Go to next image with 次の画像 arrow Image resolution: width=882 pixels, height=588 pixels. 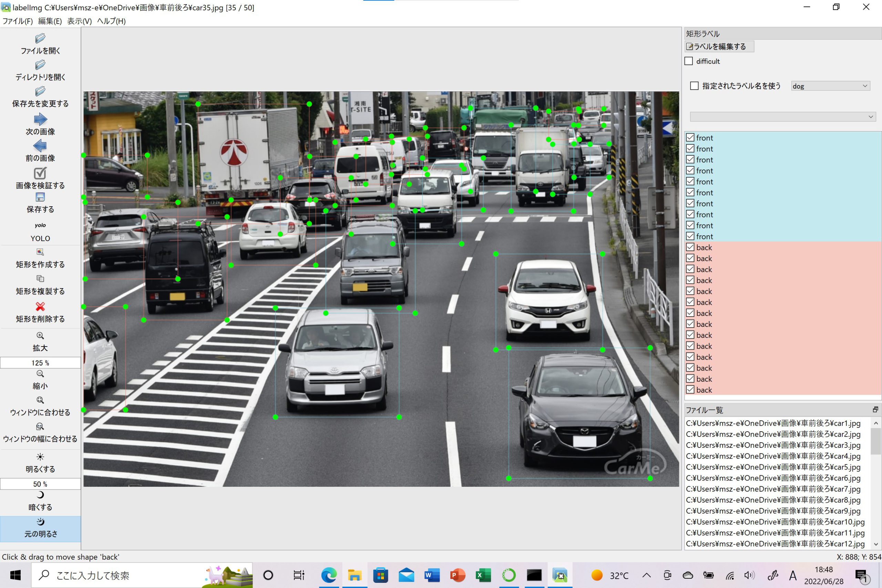pos(40,120)
